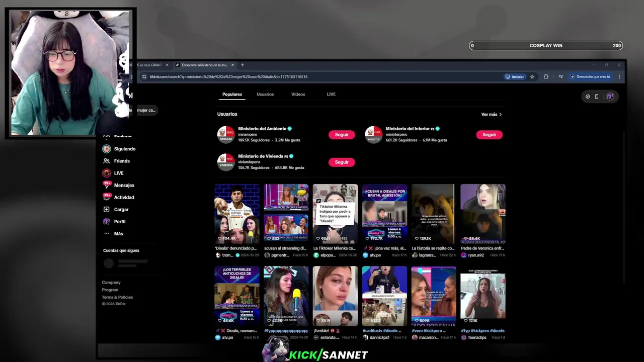The image size is (644, 362).
Task: Open the '#fyp #kickperu #diealis' video thumbnail
Action: tap(482, 296)
